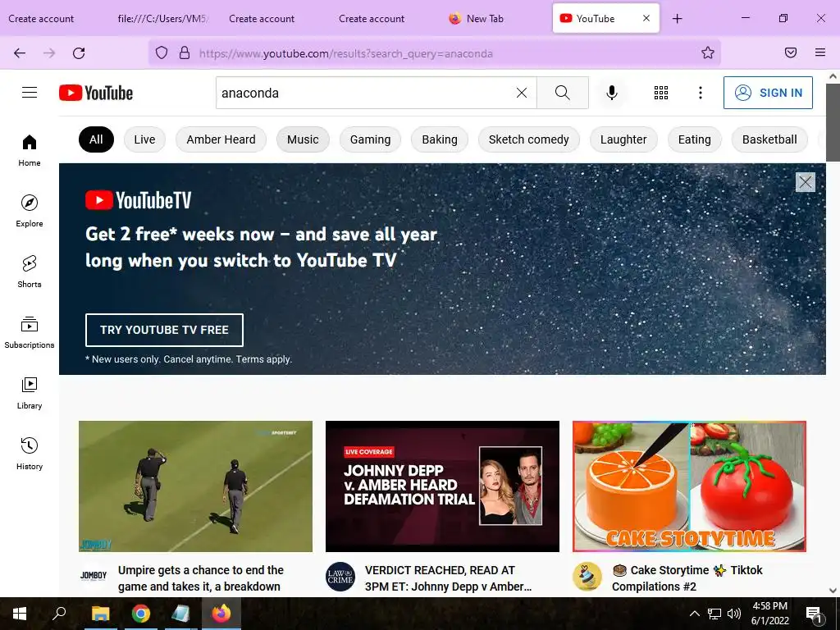Open the Windows Start menu
The height and width of the screenshot is (630, 840).
(x=20, y=614)
